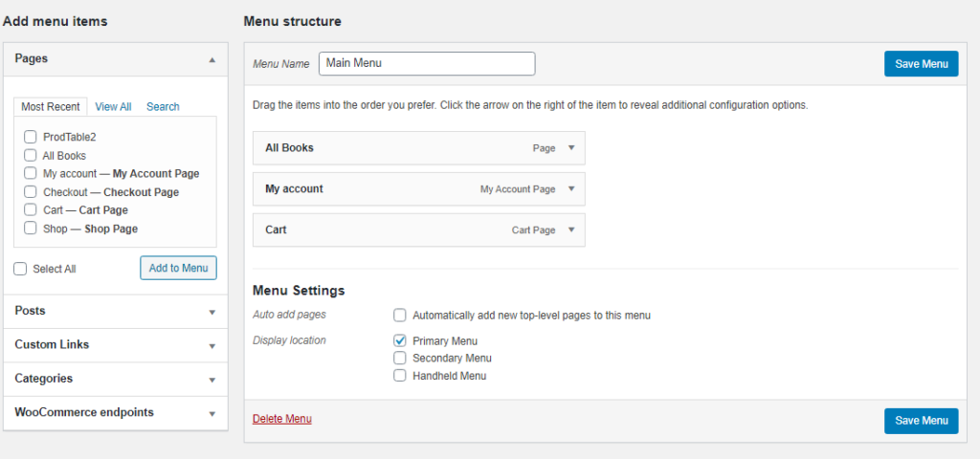Check Secondary Menu display location
Viewport: 980px width, 459px height.
pyautogui.click(x=400, y=358)
